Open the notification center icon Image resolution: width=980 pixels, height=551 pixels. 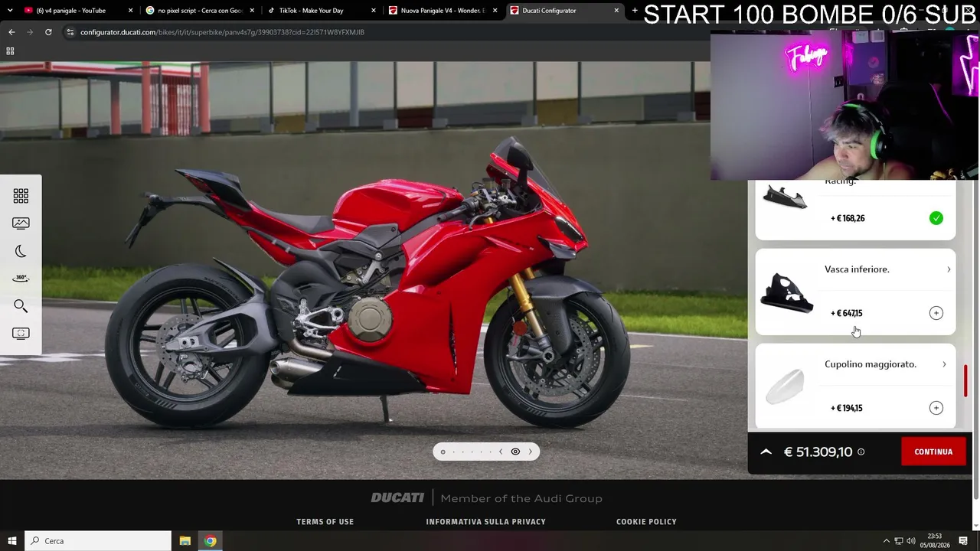click(963, 541)
